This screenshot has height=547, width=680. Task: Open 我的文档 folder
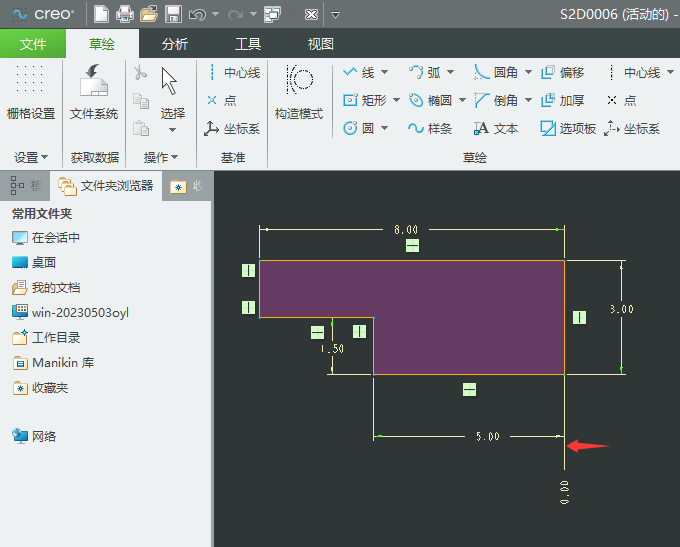pos(46,288)
